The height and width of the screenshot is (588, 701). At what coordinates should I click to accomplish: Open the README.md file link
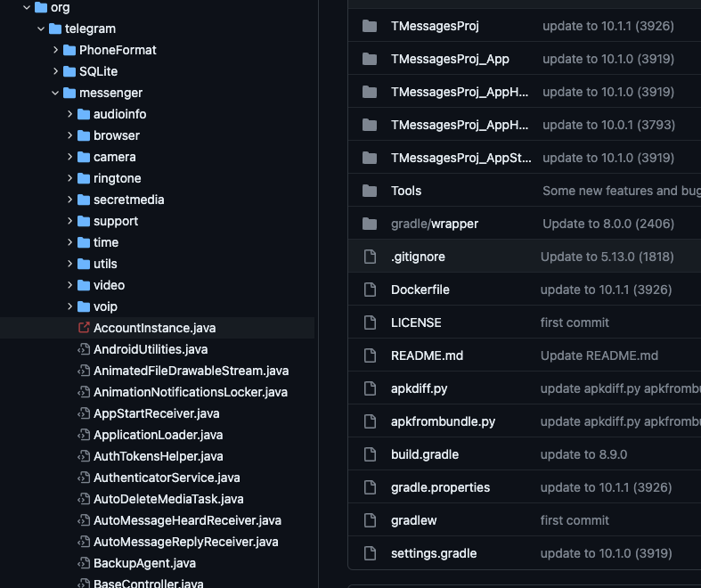[x=427, y=355]
